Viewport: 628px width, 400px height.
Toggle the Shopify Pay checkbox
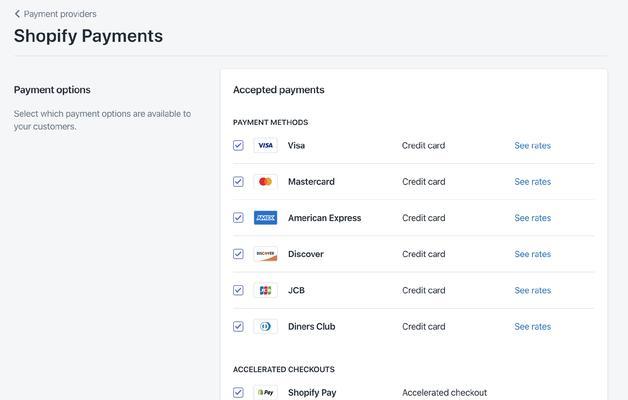238,392
